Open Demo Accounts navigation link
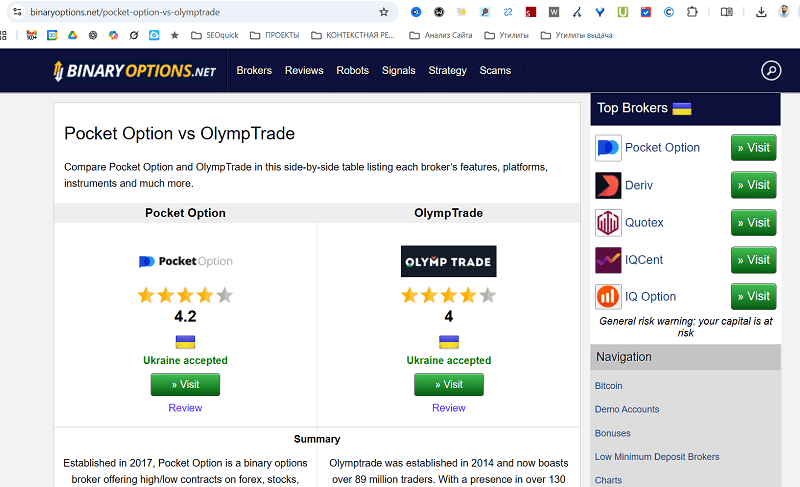The image size is (800, 487). (627, 409)
